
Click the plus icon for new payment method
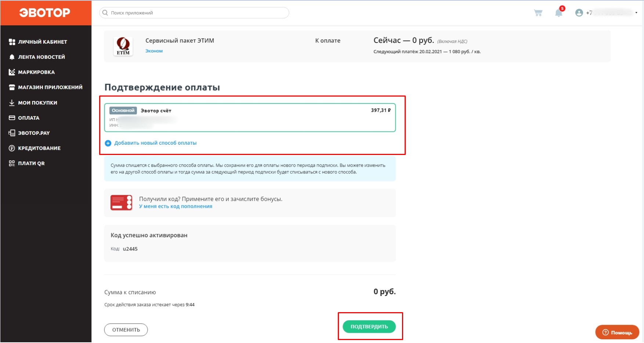tap(108, 143)
